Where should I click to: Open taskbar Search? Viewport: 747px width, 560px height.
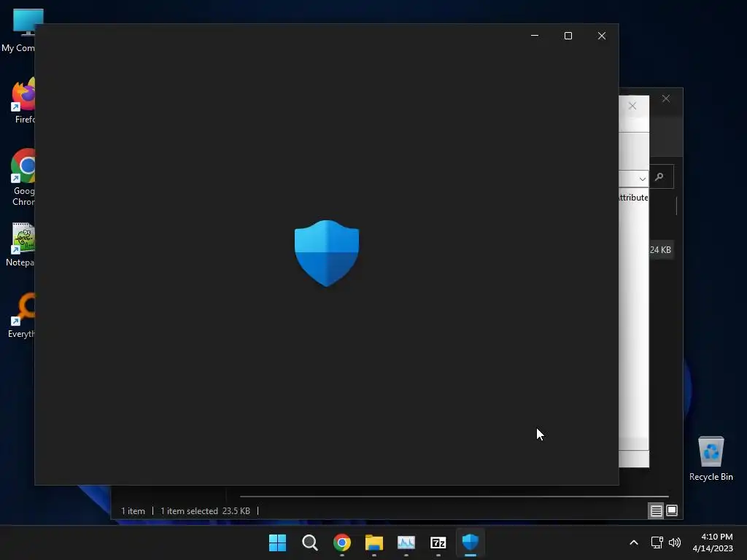(x=309, y=542)
